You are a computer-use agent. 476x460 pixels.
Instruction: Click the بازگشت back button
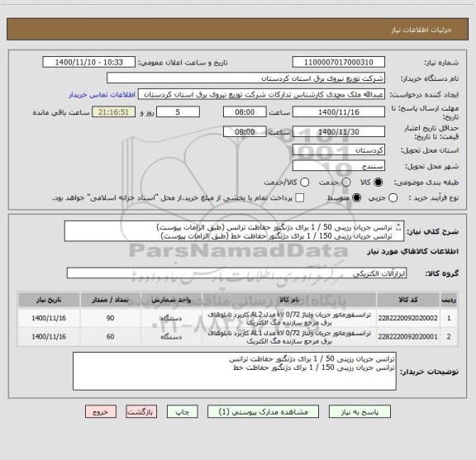141,412
